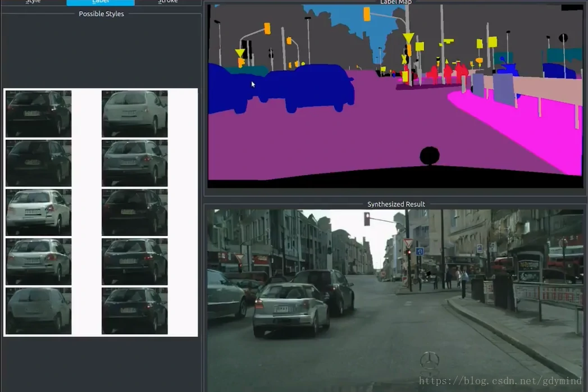Apply the third-row left white car style
Viewport: 588px width, 392px height.
38,212
